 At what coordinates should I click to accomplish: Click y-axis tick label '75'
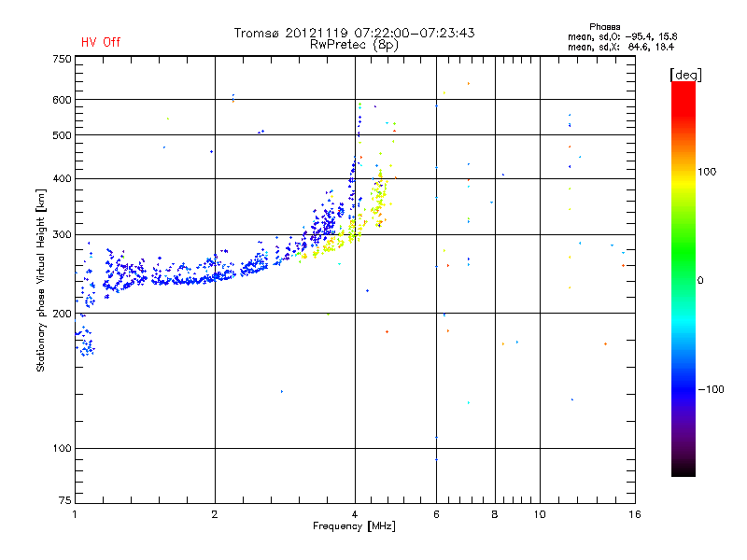pos(65,500)
